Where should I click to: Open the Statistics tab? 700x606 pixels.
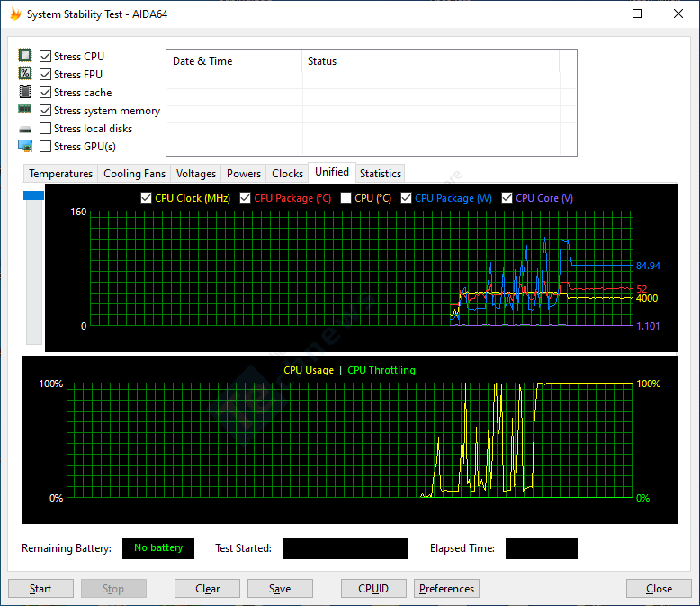pyautogui.click(x=381, y=174)
